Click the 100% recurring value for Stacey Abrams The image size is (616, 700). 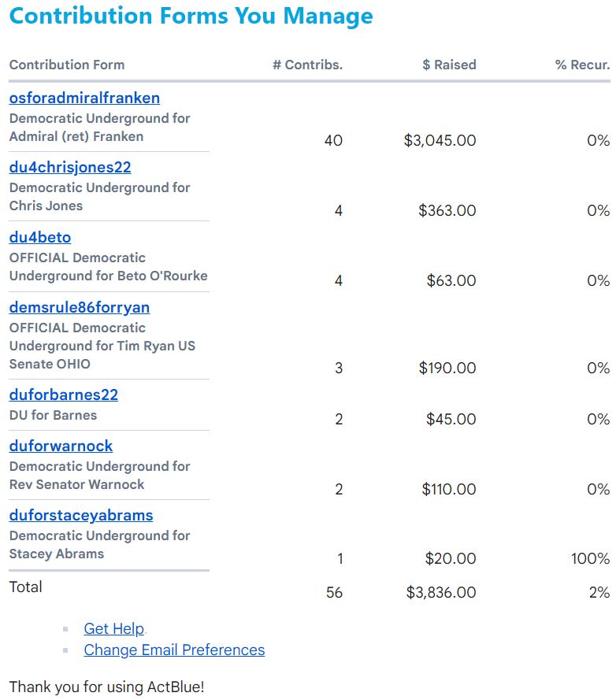590,559
